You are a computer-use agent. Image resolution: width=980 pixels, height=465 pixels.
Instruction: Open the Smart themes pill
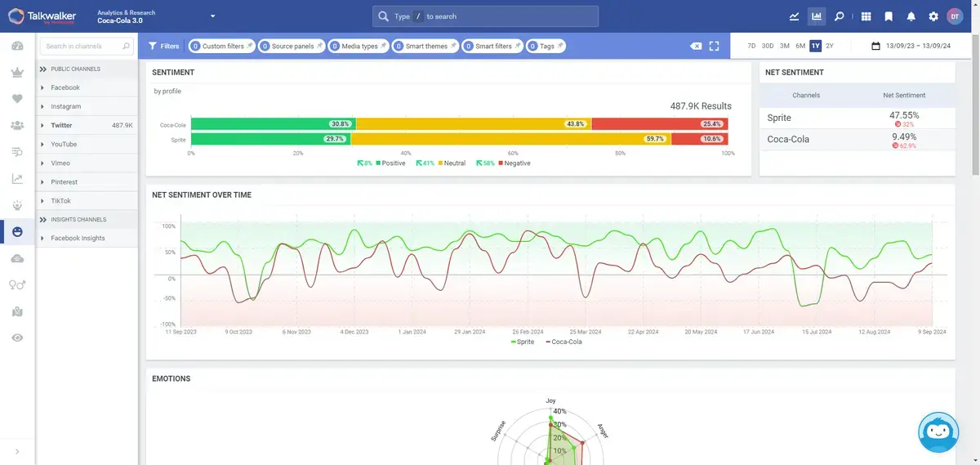426,47
